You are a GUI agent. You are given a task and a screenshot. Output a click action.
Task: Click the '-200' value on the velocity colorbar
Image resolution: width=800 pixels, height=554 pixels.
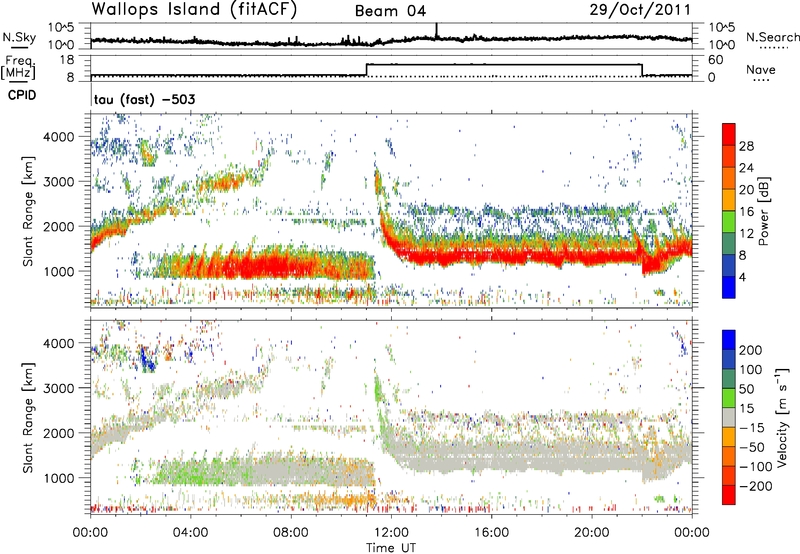(756, 486)
